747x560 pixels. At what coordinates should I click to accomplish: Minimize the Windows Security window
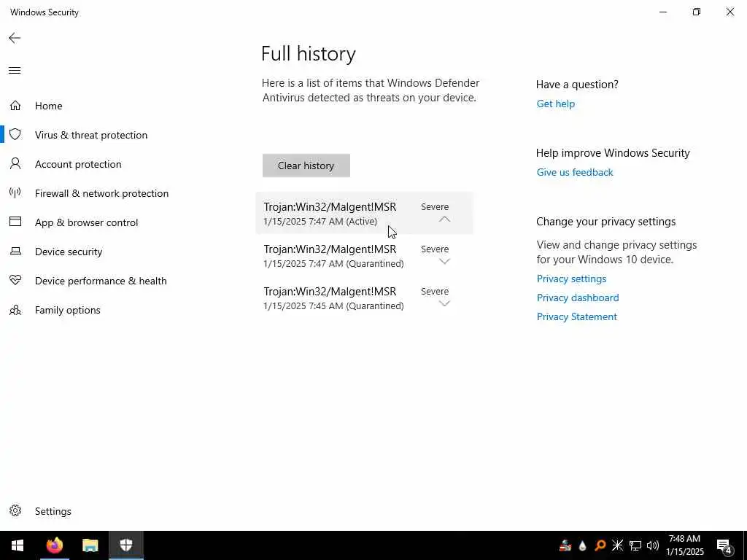point(662,12)
